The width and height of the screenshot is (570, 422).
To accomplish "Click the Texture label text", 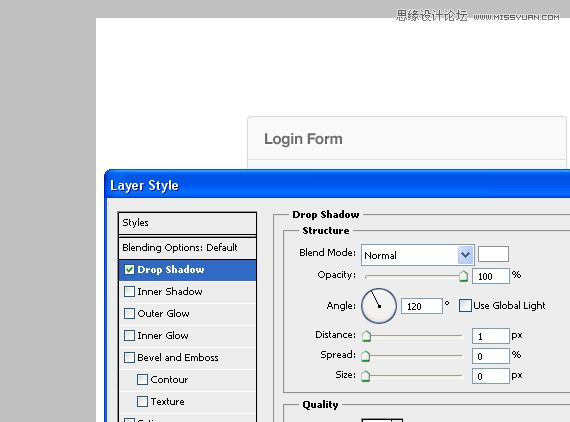I will pyautogui.click(x=168, y=402).
